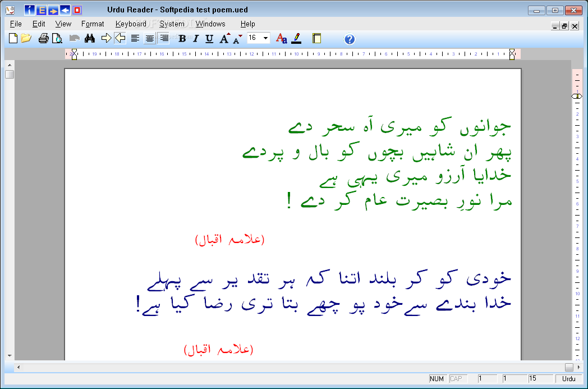
Task: Click the white left-arrow icon in the title bar
Action: pos(65,10)
